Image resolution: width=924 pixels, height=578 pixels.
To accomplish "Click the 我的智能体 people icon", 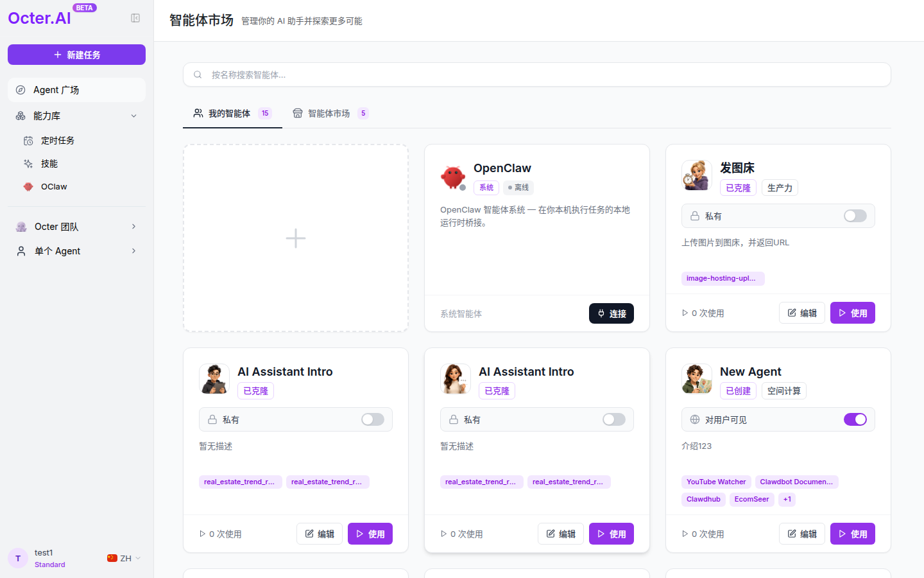I will tap(198, 113).
